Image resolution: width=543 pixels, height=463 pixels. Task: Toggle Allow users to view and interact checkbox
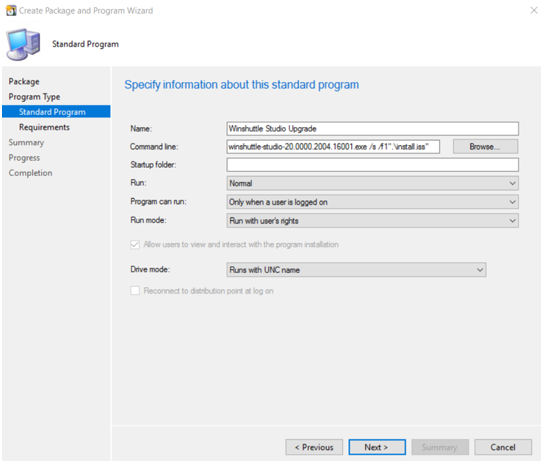[135, 244]
